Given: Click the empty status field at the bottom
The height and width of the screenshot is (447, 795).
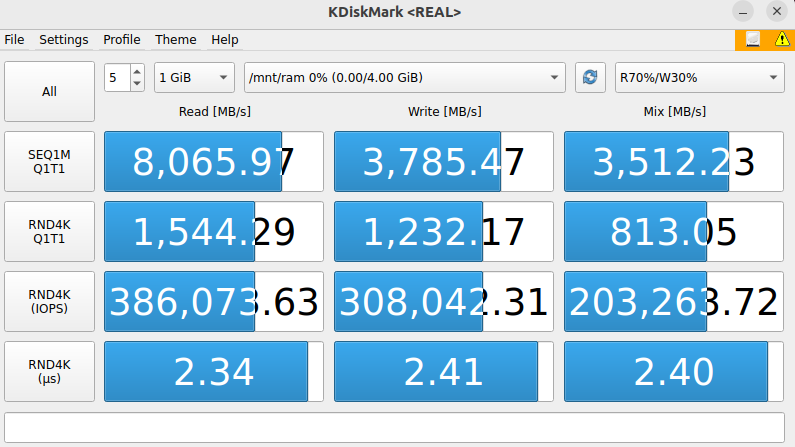Looking at the screenshot, I should click(397, 427).
